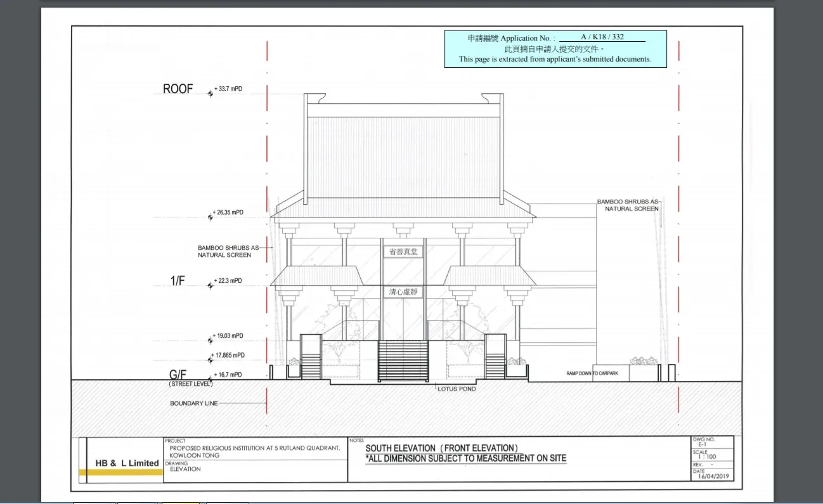The width and height of the screenshot is (823, 504).
Task: Click the upper Chinese signboard 省善真堂
Action: [x=404, y=252]
